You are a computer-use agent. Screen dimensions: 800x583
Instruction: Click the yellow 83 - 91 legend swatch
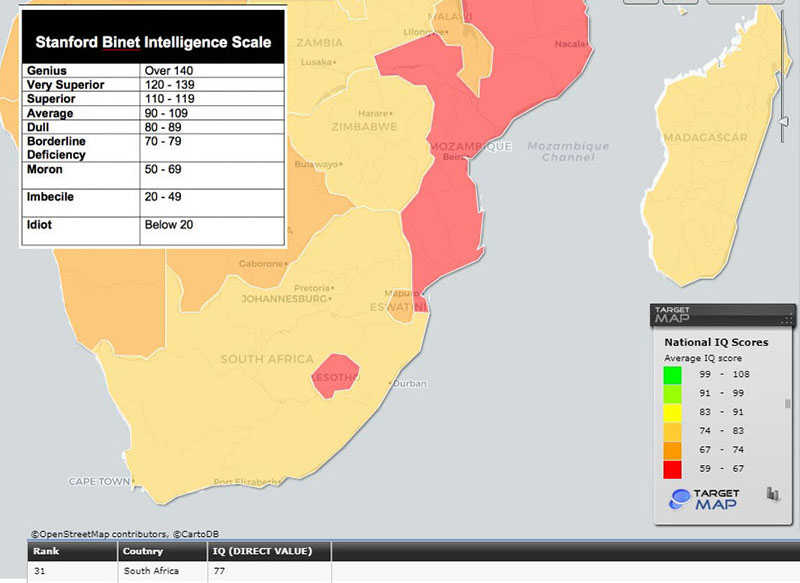pos(671,413)
